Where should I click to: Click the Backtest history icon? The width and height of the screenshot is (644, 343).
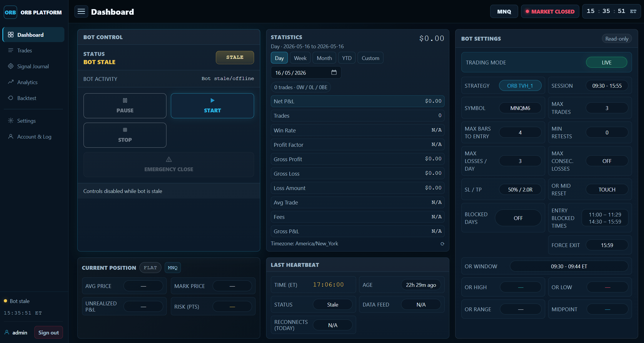(x=11, y=98)
